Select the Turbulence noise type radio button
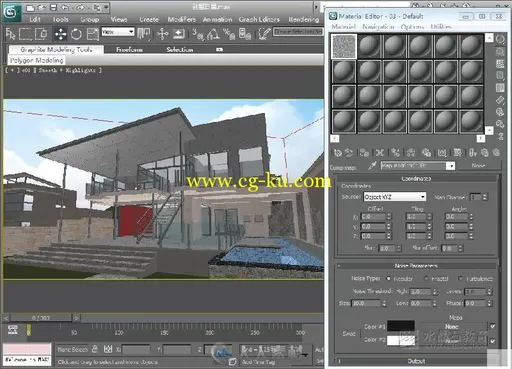 coord(461,278)
